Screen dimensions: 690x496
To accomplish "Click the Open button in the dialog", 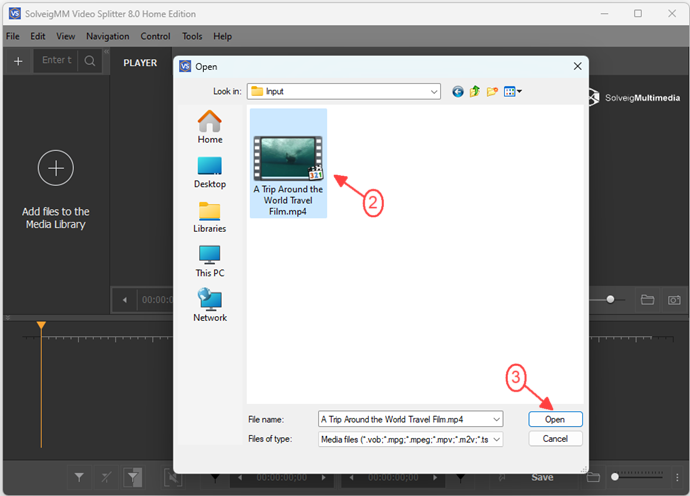I will [555, 419].
